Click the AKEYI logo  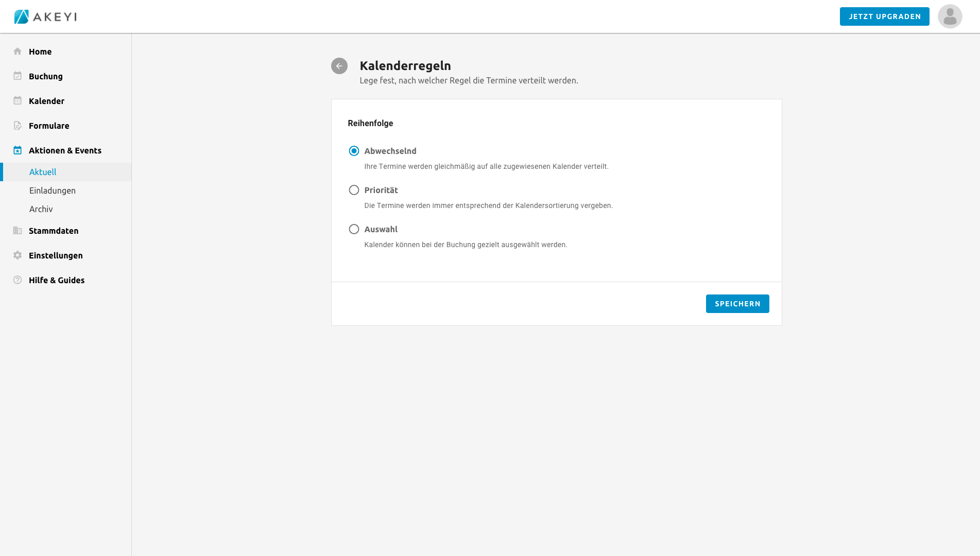(45, 16)
